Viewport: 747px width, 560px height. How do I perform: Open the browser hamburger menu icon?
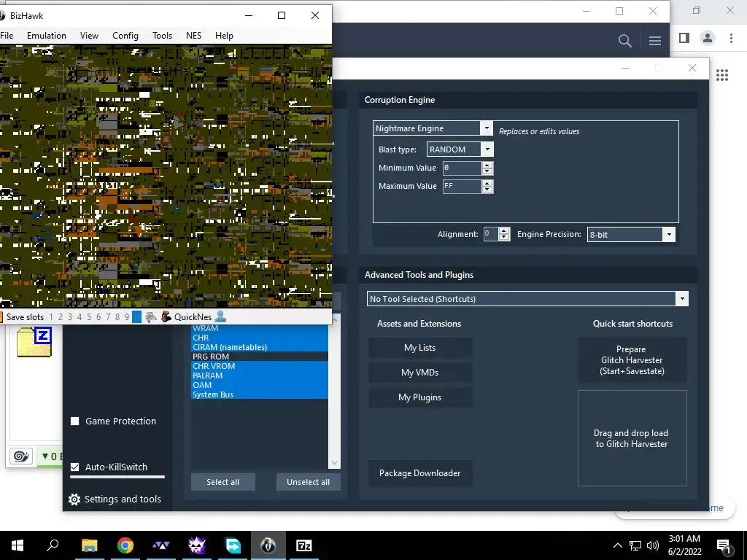click(x=655, y=41)
